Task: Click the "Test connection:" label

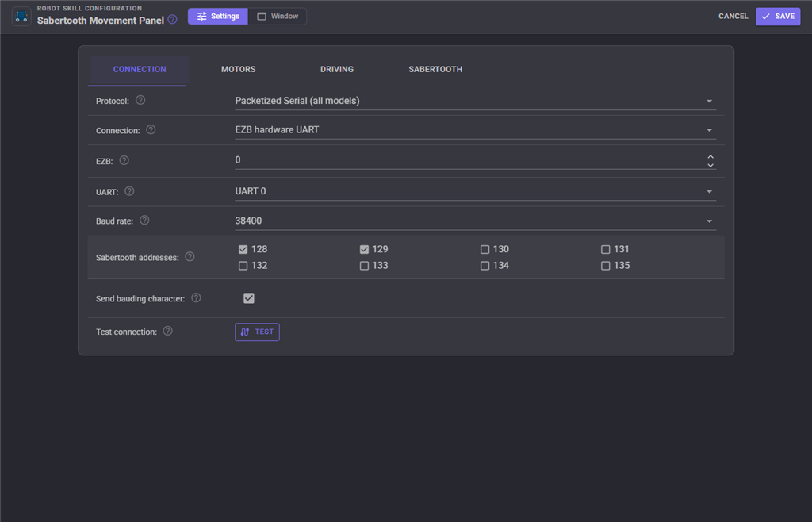Action: (x=126, y=332)
